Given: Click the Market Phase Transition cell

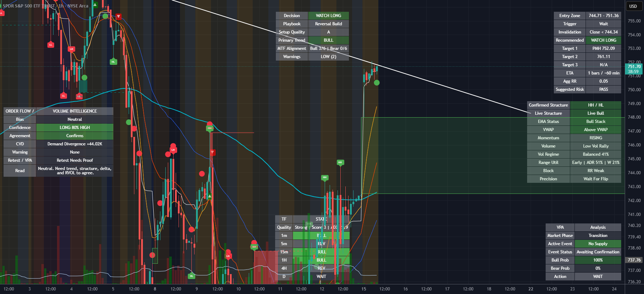Looking at the screenshot, I should pyautogui.click(x=598, y=236).
